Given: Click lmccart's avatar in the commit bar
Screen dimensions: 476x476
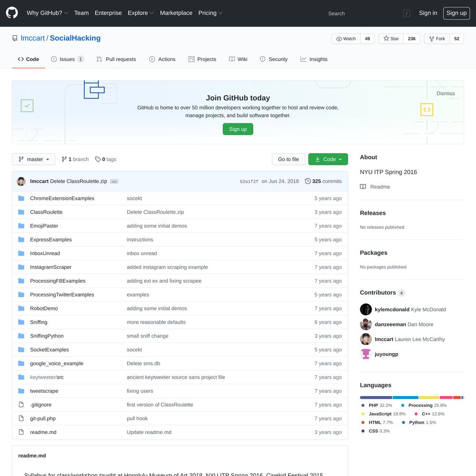Looking at the screenshot, I should (x=21, y=181).
